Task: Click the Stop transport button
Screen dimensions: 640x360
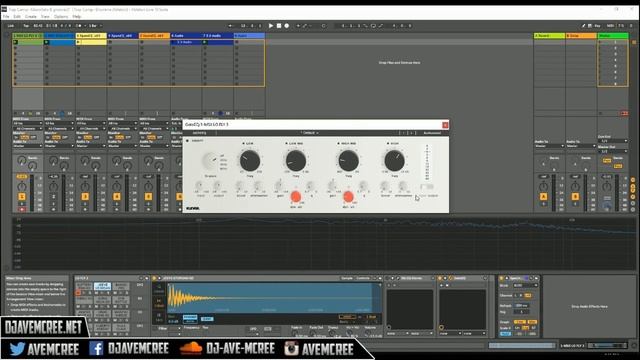Action: (279, 26)
